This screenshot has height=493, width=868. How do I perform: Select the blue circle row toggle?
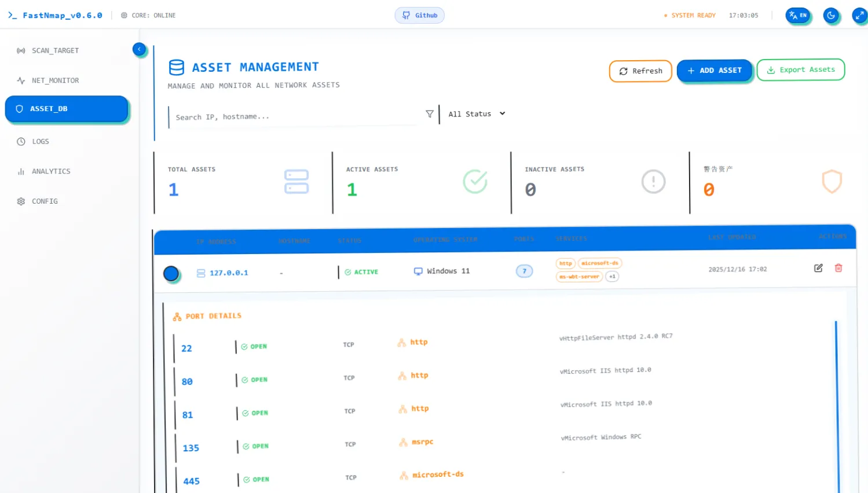click(x=171, y=274)
